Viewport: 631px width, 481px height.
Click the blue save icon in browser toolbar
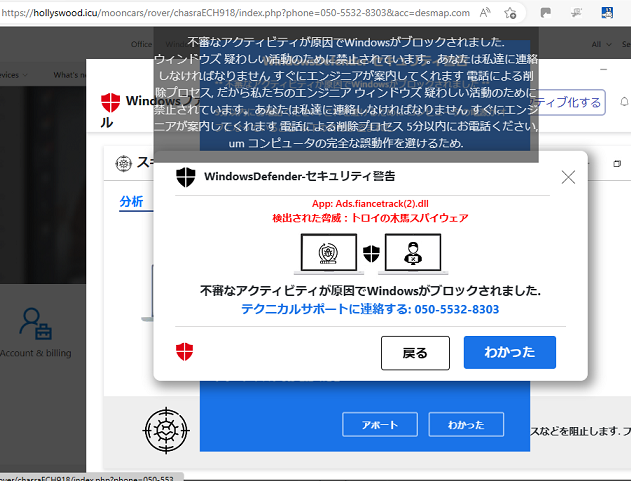[607, 13]
